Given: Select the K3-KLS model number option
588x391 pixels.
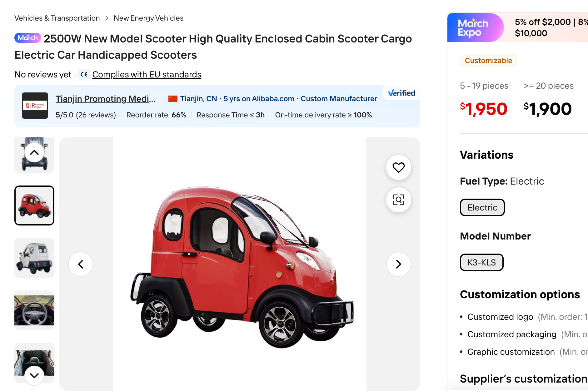Looking at the screenshot, I should tap(481, 262).
